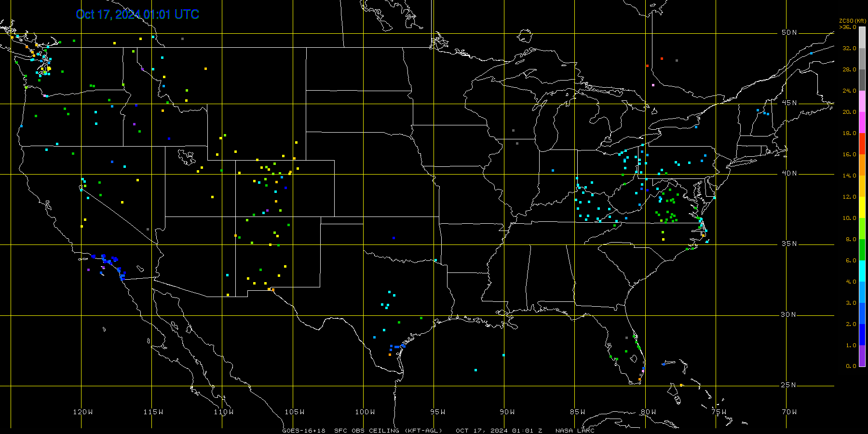Click the SFC OBS CEILING (KFT-AGL) footer label
868x434 pixels.
coord(388,431)
